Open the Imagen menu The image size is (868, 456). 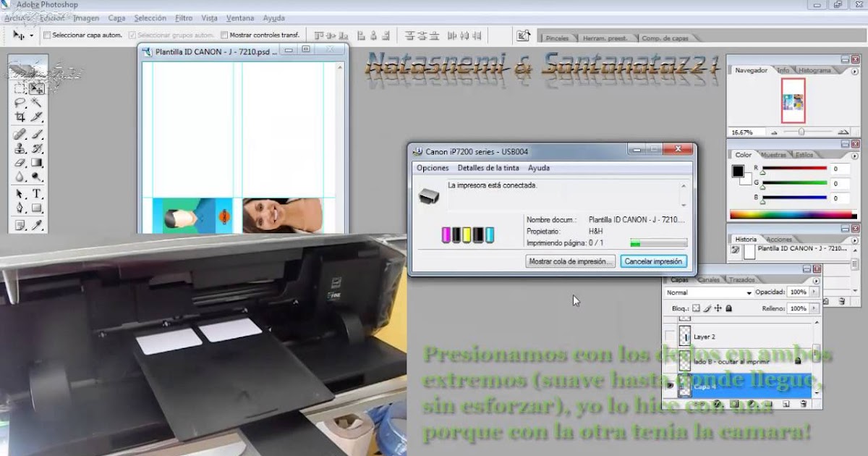point(86,17)
